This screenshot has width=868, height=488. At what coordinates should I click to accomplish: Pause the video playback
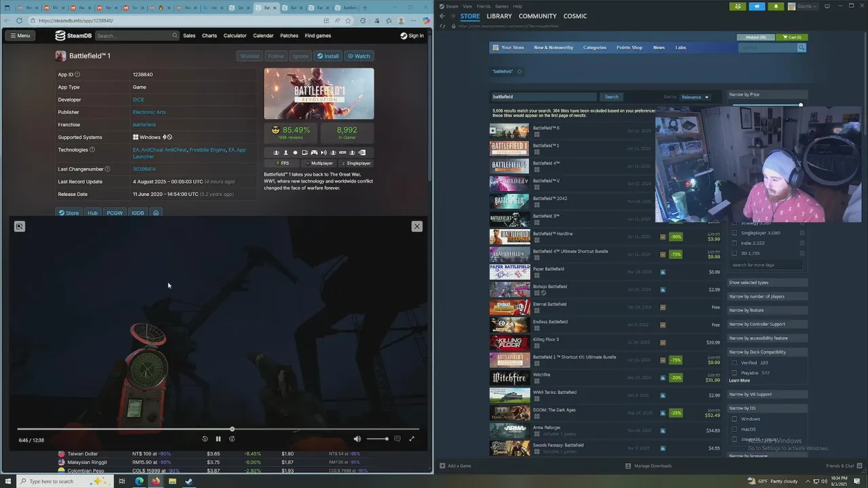point(218,439)
